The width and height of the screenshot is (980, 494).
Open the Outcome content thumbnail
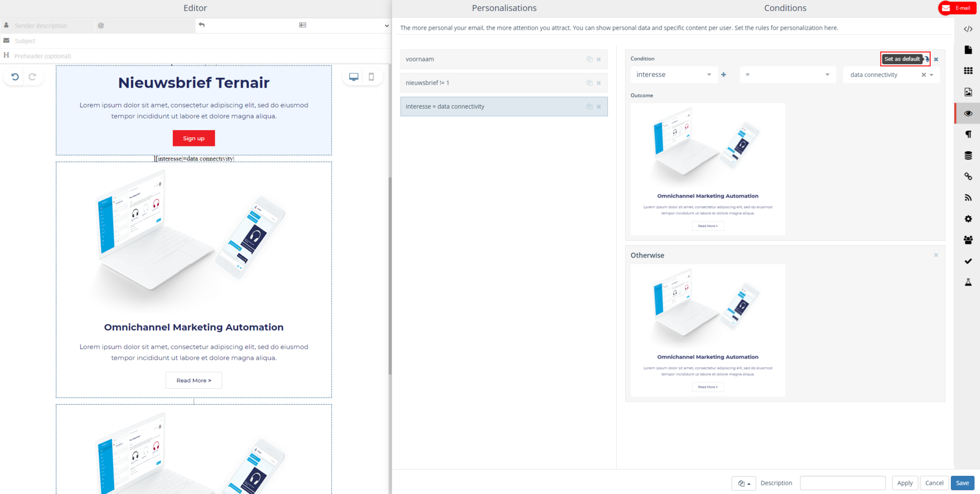pos(708,169)
